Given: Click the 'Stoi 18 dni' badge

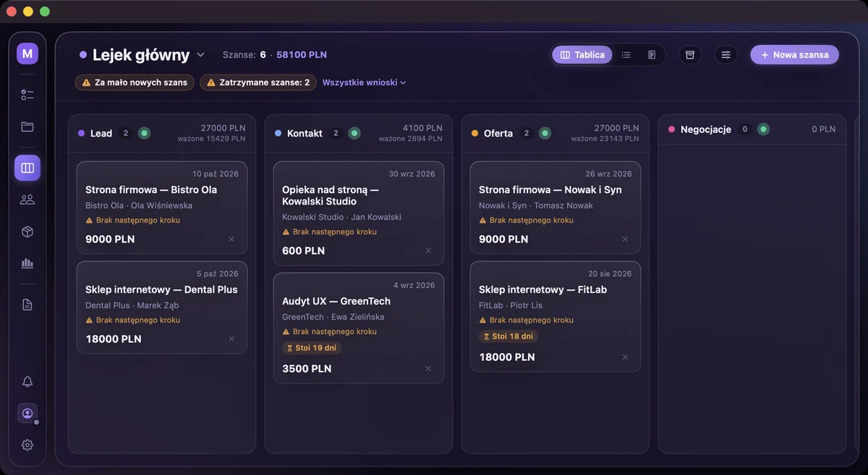Looking at the screenshot, I should point(508,336).
